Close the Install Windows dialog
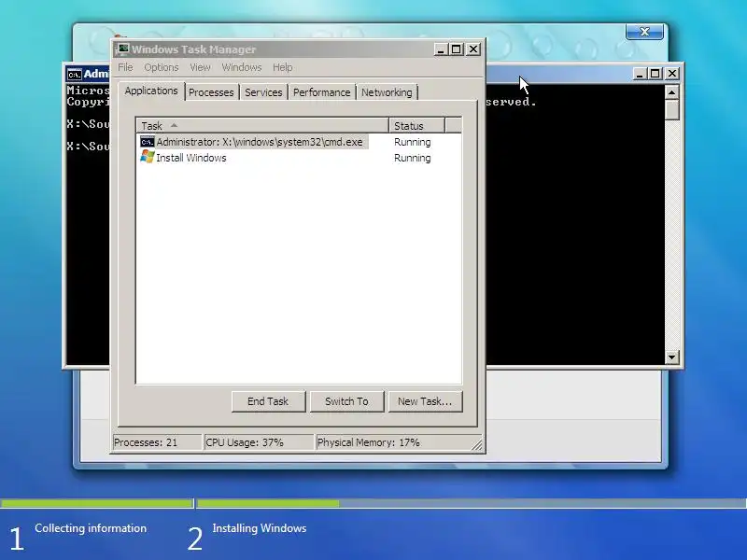Screen dimensions: 747x560 [644, 32]
